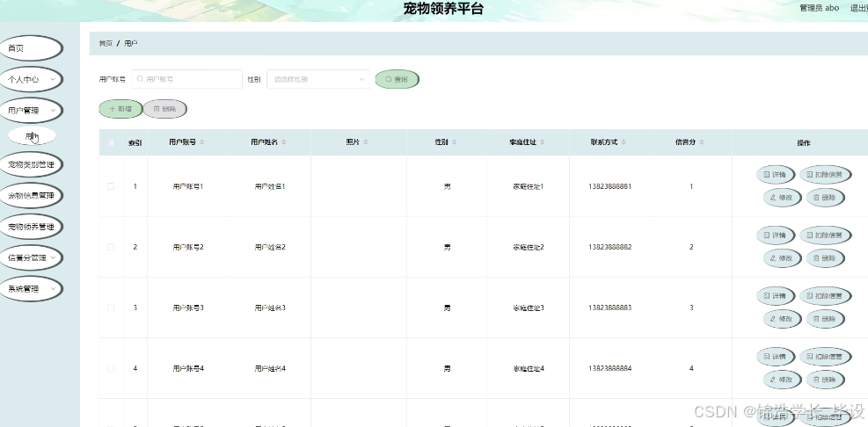Click the 退出 link at top right

click(x=858, y=8)
